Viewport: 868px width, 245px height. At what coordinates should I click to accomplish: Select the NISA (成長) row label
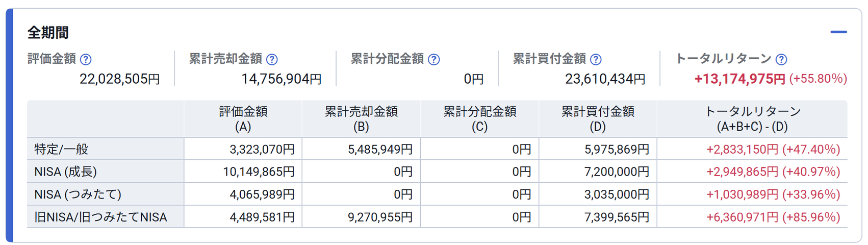[65, 172]
